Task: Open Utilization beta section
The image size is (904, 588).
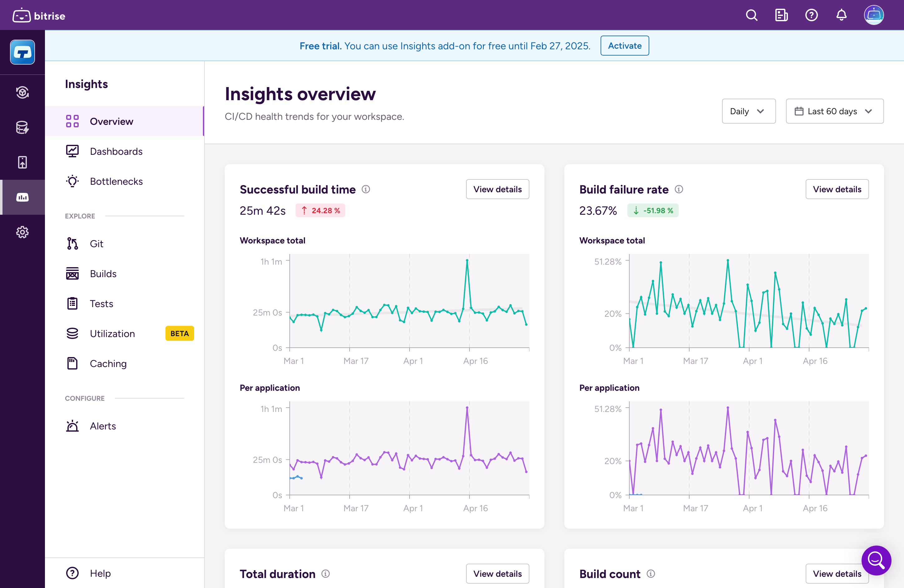Action: coord(112,334)
